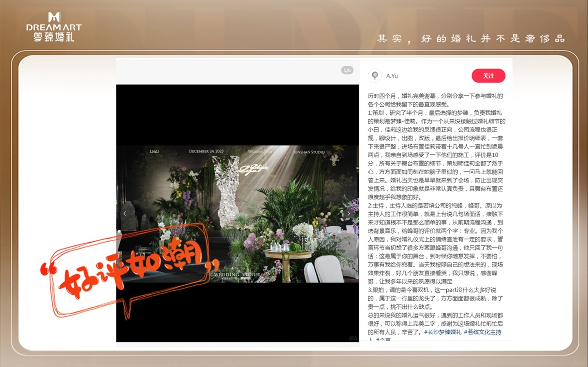
Task: Open A.Yu's profile avatar
Action: point(374,76)
